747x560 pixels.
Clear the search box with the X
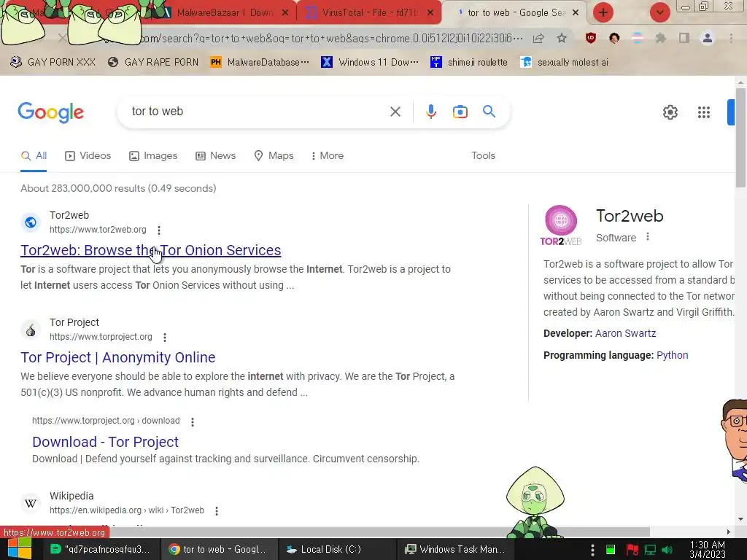click(x=395, y=112)
